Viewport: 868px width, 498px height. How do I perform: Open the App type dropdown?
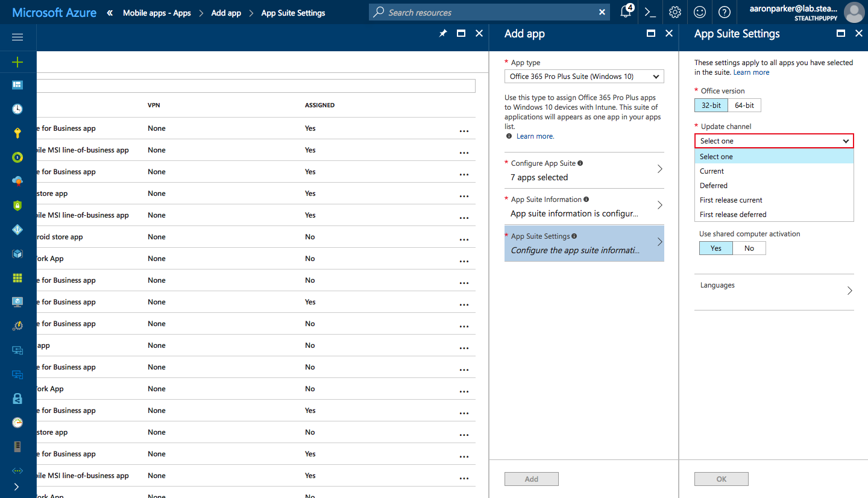(x=584, y=77)
